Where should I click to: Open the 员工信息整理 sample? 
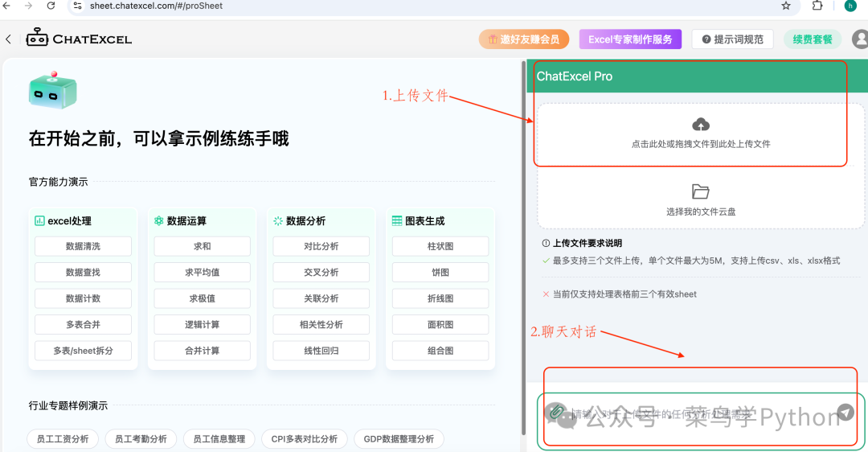point(219,439)
